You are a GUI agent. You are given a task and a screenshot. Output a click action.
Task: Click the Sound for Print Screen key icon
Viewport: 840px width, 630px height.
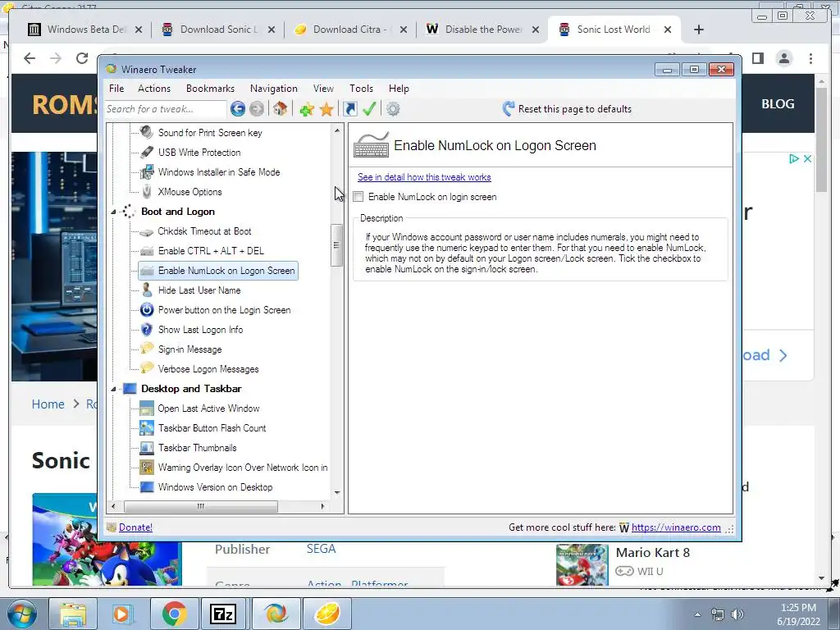[146, 132]
